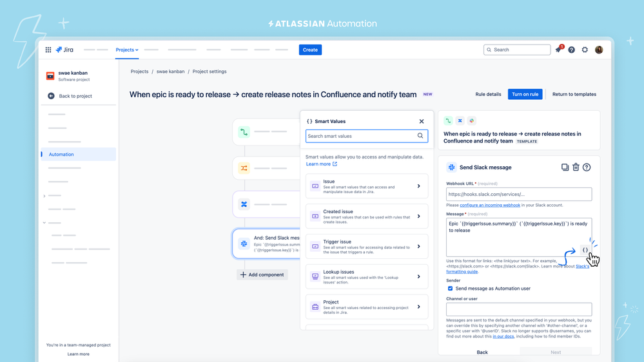Screen dimensions: 644x362
Task: Collapse the expanded sidebar section chevron
Action: click(44, 223)
